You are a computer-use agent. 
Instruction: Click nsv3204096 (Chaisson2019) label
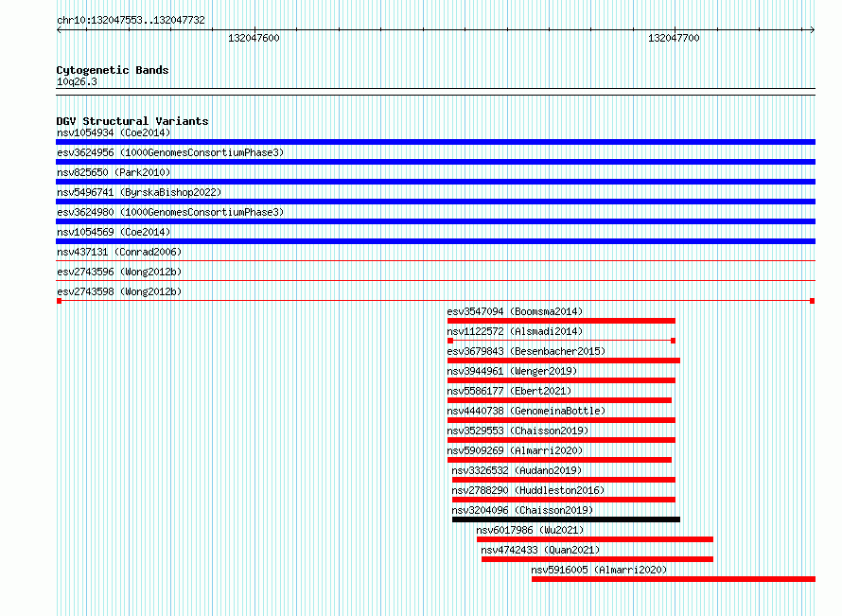(x=522, y=510)
